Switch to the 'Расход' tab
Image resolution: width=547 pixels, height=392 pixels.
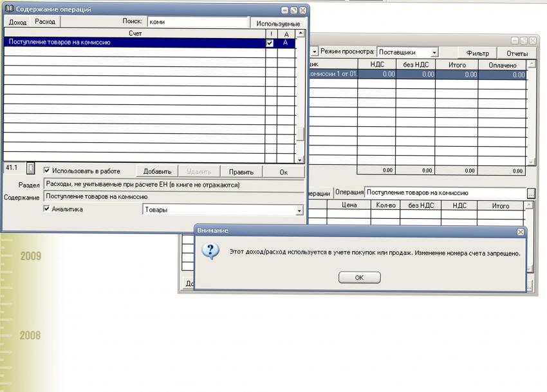pos(45,22)
